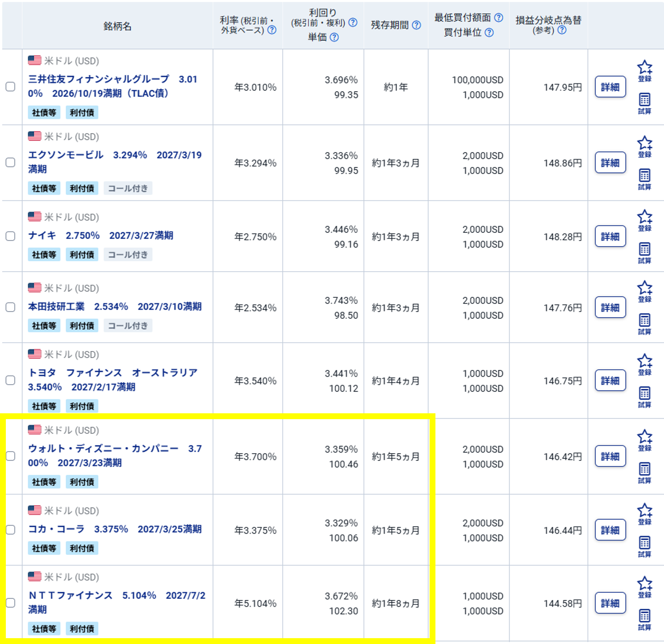Open calculator simulation for Honda bond
Screen dimensions: 664x644
[x=644, y=320]
